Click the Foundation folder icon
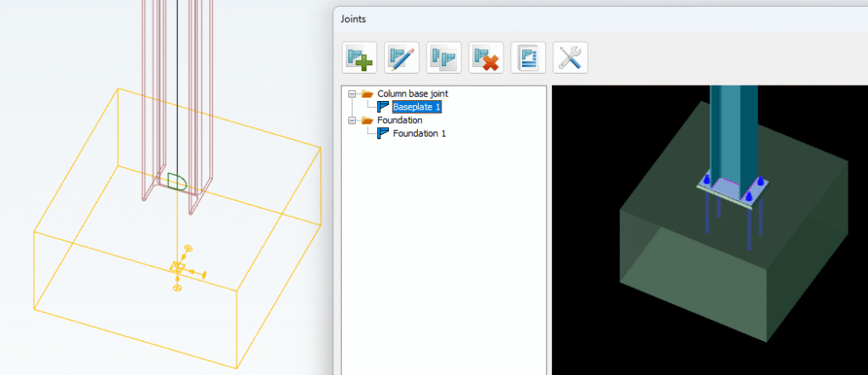 click(x=367, y=120)
